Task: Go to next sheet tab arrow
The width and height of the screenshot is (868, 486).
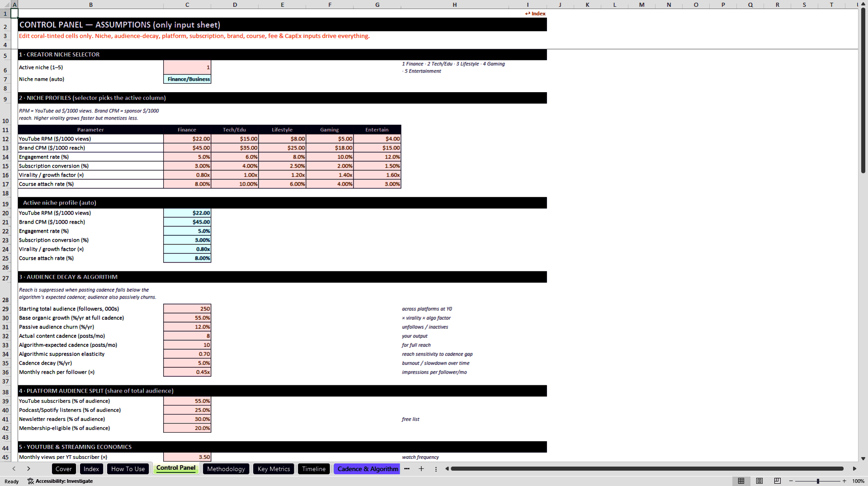Action: 28,469
